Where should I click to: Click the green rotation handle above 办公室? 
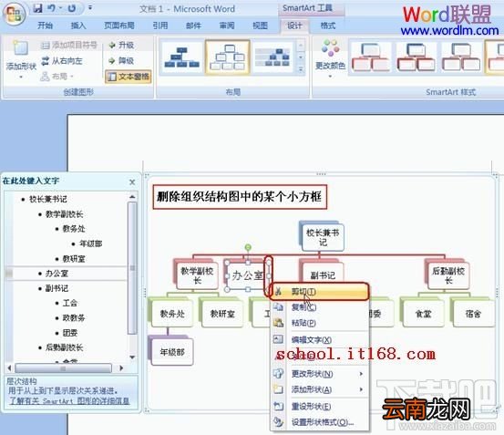pos(248,247)
